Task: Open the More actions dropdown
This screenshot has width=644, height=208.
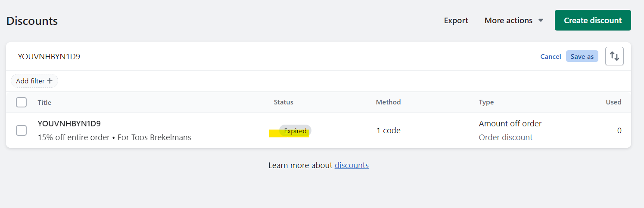Action: 513,21
